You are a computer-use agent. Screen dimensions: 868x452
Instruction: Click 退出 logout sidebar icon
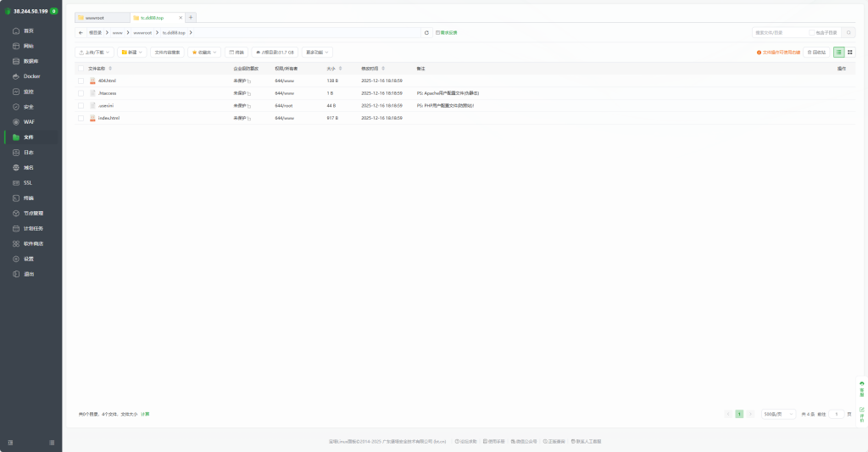pos(16,274)
